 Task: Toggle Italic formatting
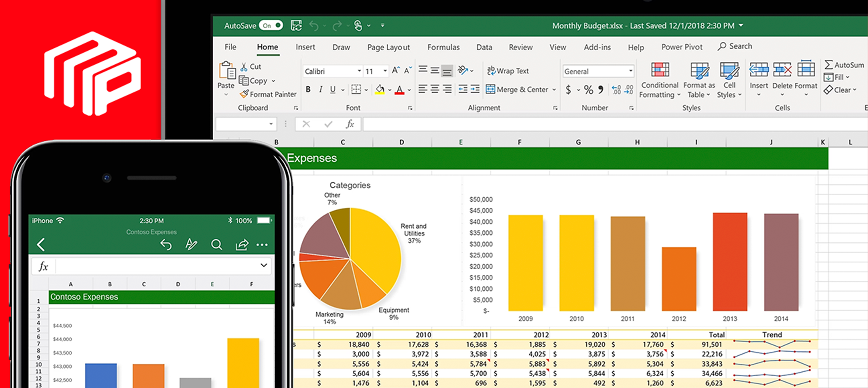pyautogui.click(x=321, y=90)
